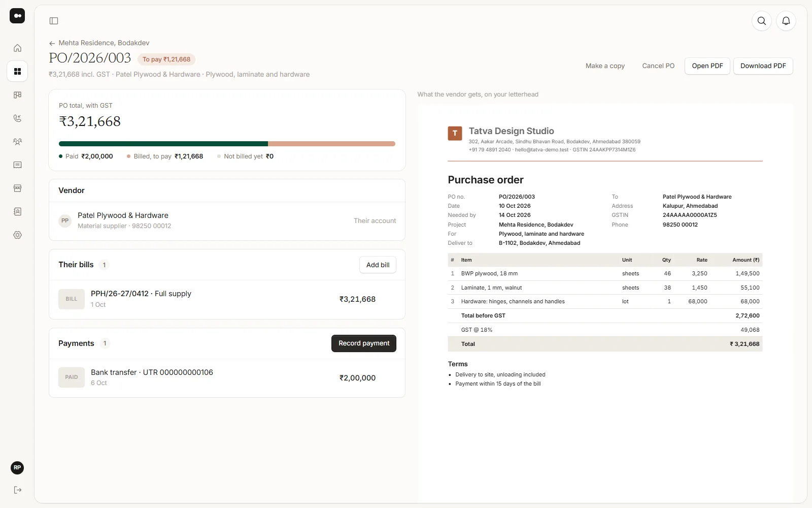The width and height of the screenshot is (812, 508).
Task: Click Download PDF button
Action: [763, 66]
